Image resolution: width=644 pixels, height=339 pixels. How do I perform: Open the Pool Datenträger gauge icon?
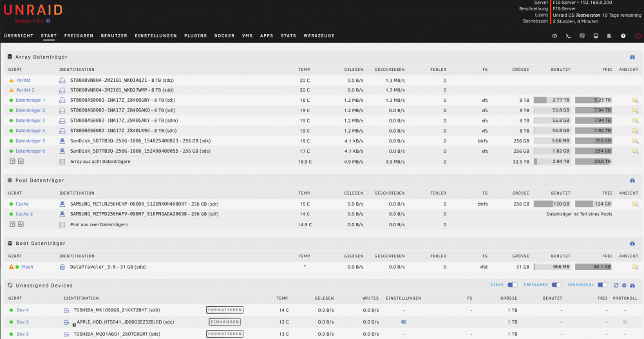(632, 180)
